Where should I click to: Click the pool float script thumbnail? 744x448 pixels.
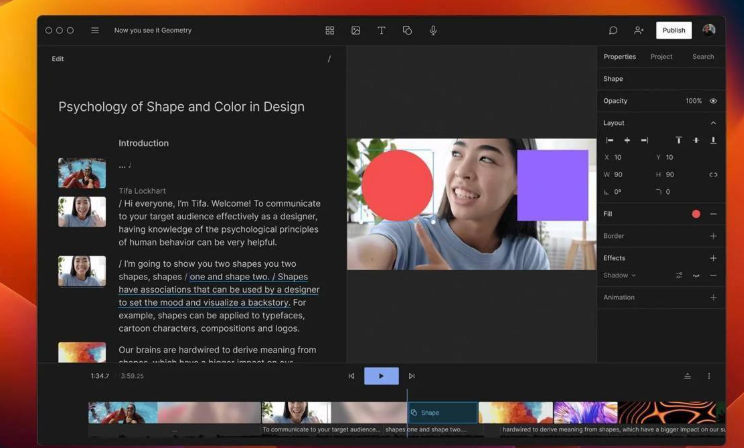pos(82,173)
